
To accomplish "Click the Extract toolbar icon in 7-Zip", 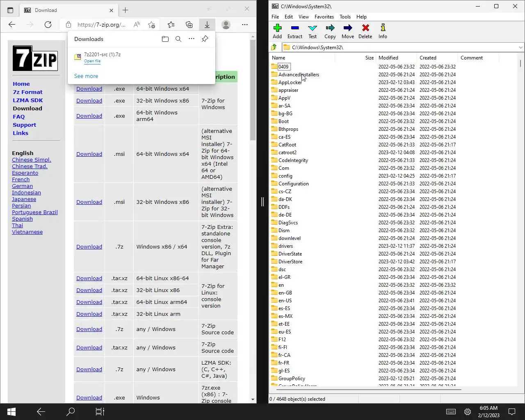I will point(294,31).
